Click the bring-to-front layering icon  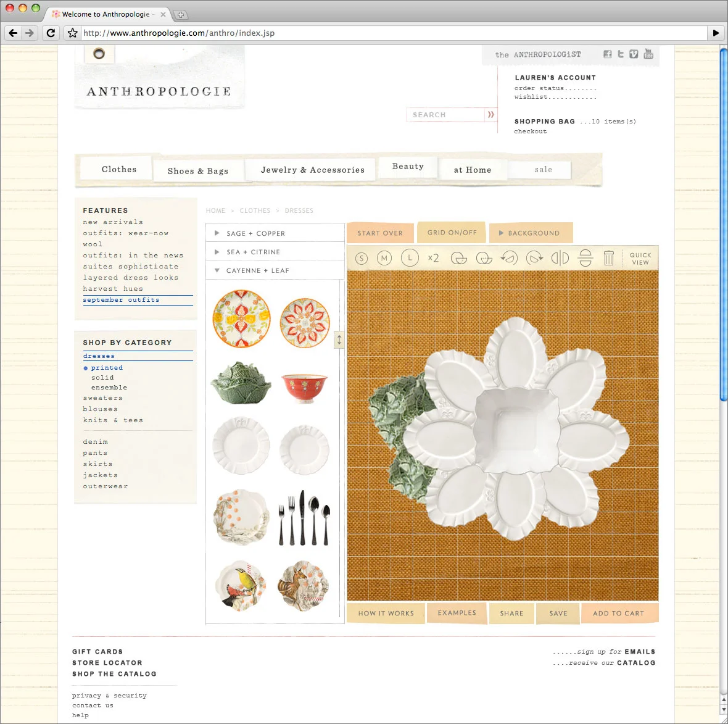pos(459,258)
